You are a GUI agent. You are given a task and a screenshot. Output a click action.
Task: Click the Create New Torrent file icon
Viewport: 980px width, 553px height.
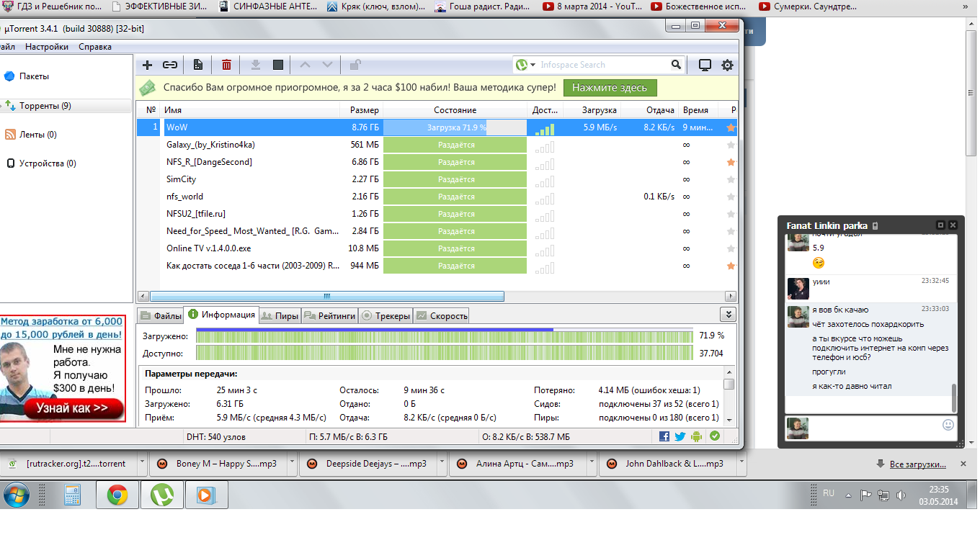pos(198,65)
